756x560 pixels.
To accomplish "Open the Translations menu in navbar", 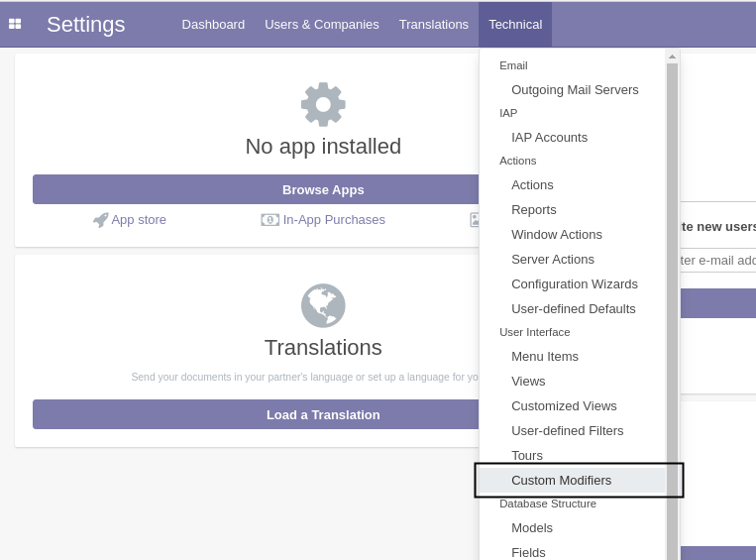I will pos(433,24).
